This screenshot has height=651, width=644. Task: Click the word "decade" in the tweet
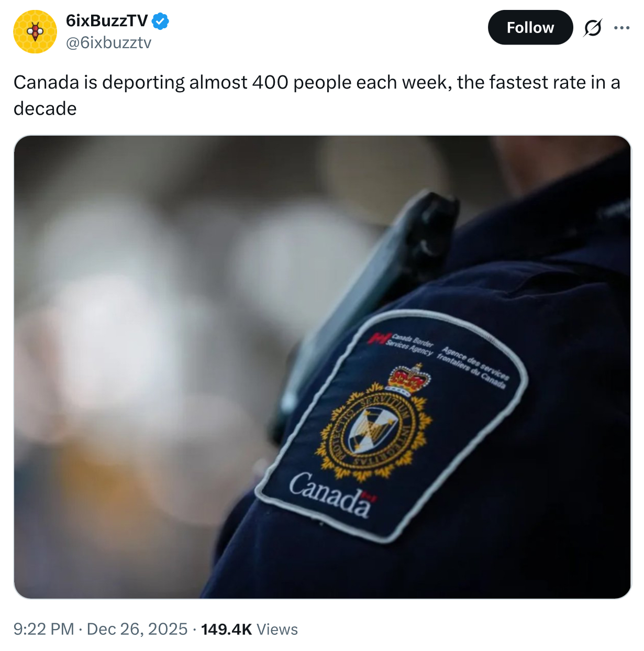[45, 108]
